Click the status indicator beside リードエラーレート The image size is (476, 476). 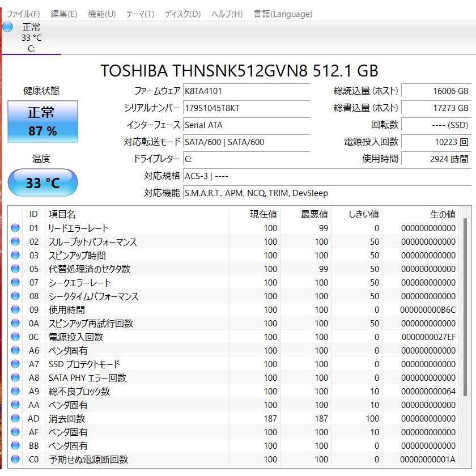pyautogui.click(x=16, y=228)
